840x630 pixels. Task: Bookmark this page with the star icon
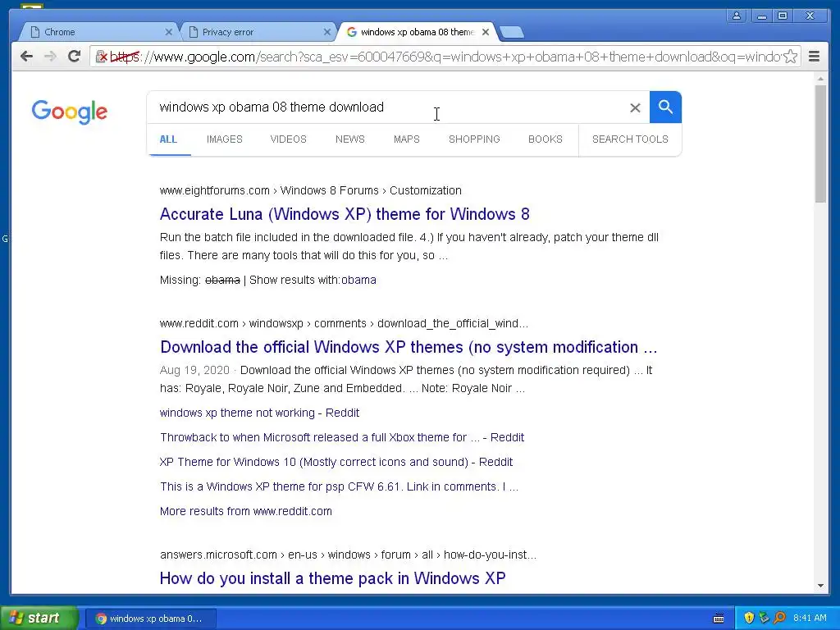(790, 57)
